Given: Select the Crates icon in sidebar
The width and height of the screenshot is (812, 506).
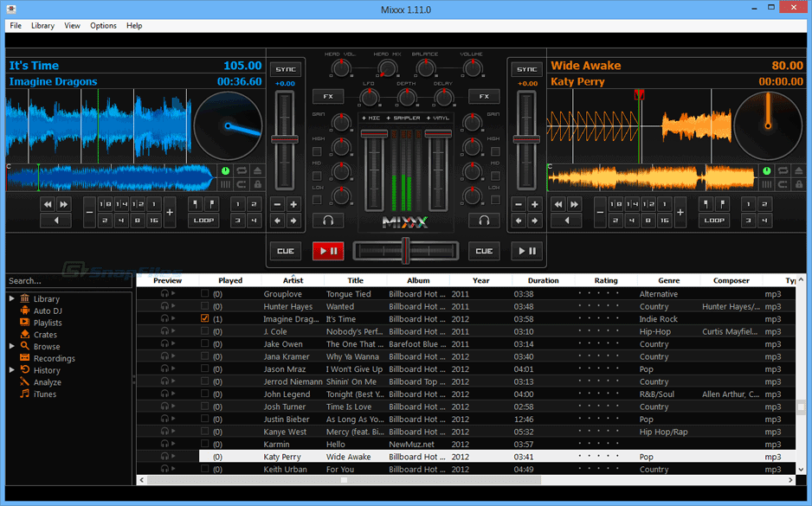Looking at the screenshot, I should click(24, 335).
